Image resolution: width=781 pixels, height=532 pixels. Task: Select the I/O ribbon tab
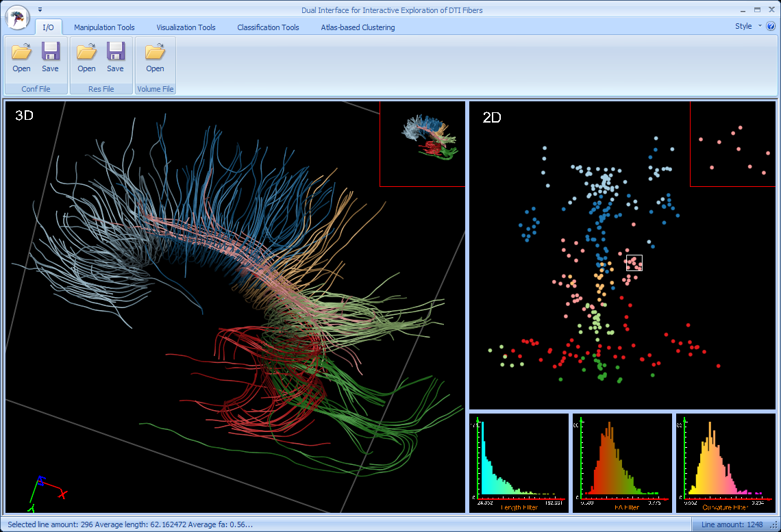click(x=48, y=27)
